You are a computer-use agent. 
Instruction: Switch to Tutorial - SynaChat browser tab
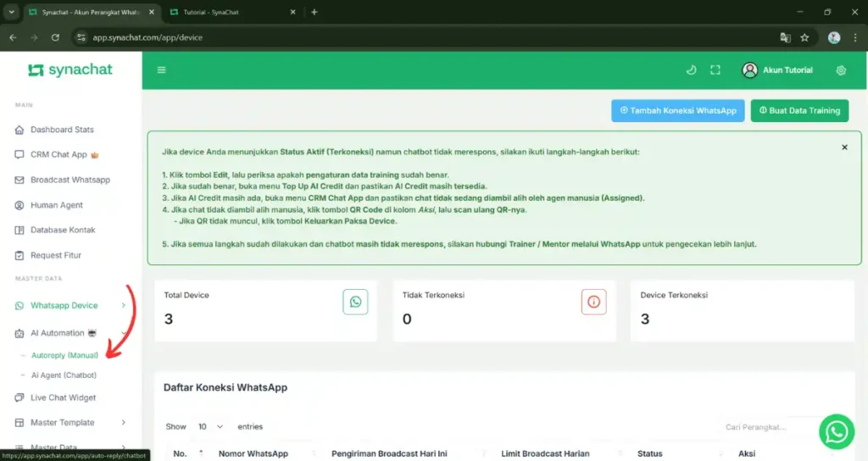point(231,12)
